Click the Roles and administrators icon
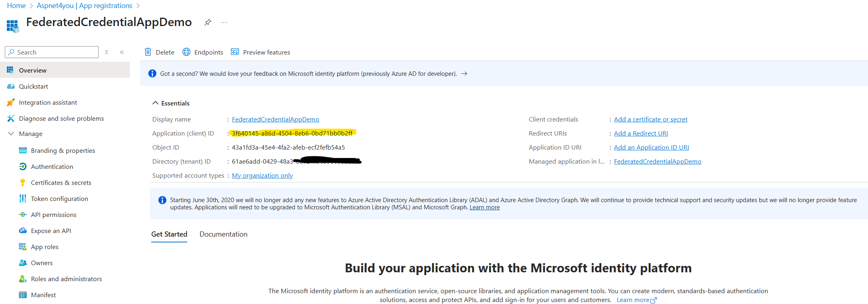 coord(23,279)
